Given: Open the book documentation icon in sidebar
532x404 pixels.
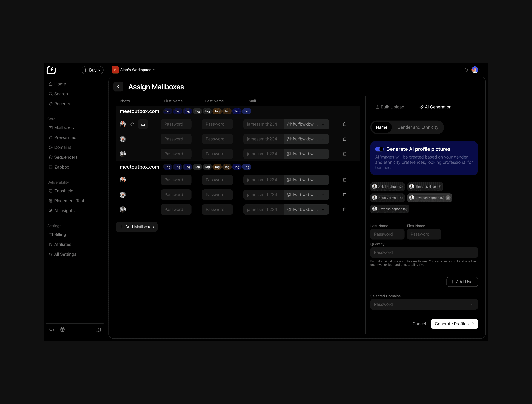Looking at the screenshot, I should (98, 330).
